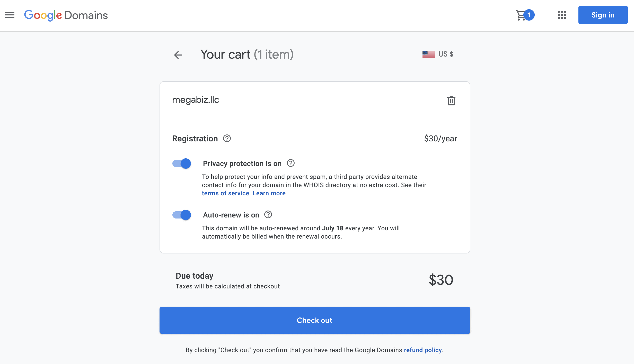Turn off the Privacy protection toggle
The height and width of the screenshot is (364, 634).
click(x=182, y=163)
